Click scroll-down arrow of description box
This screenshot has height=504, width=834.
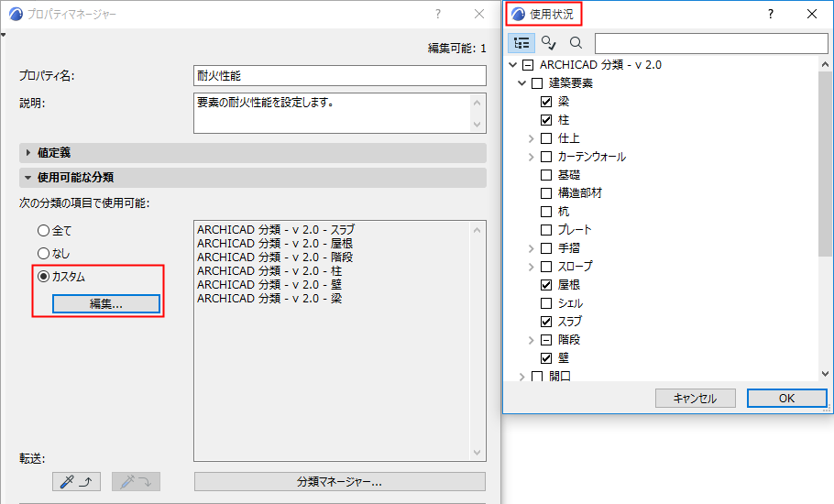click(x=477, y=125)
